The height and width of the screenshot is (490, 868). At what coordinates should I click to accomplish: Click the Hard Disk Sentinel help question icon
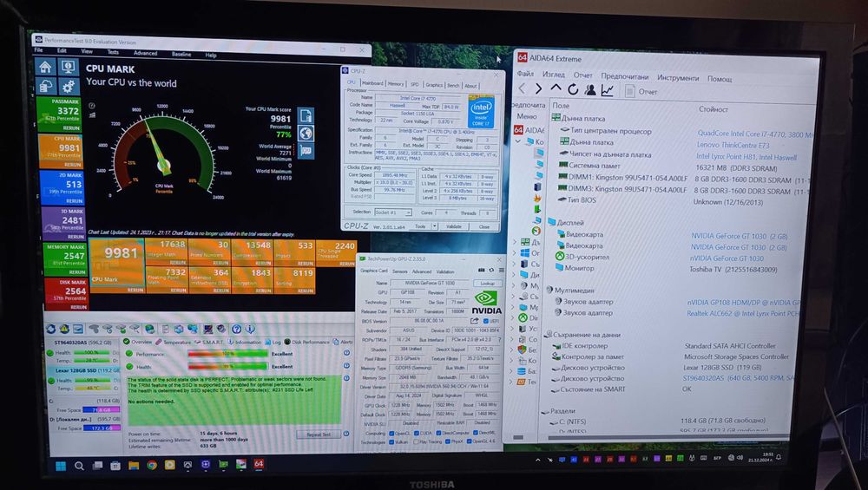[236, 329]
